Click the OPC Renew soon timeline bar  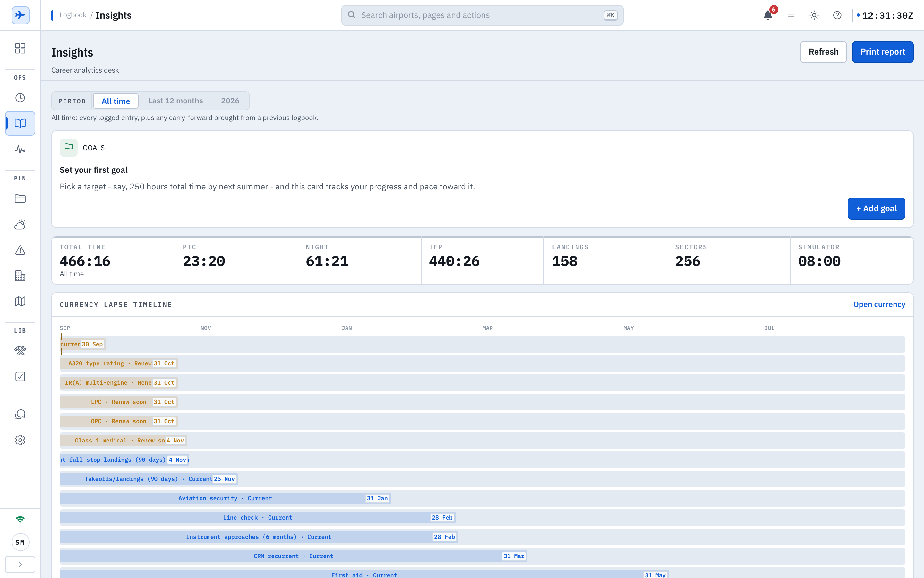coord(119,421)
